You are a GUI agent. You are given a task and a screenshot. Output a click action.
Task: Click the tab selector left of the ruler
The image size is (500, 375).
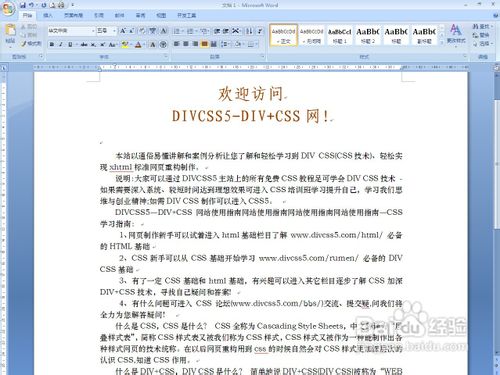(4, 68)
